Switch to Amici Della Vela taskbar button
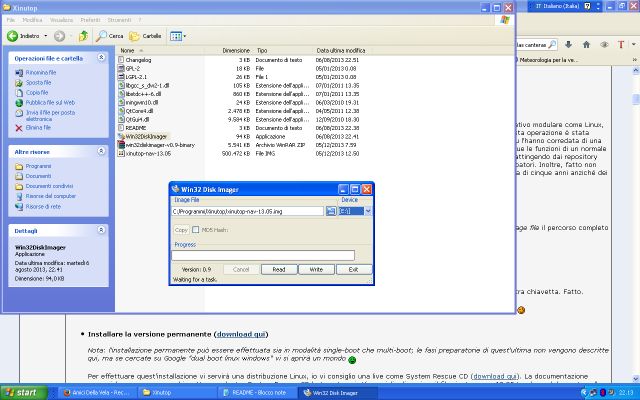Image resolution: width=640 pixels, height=400 pixels. pyautogui.click(x=96, y=393)
